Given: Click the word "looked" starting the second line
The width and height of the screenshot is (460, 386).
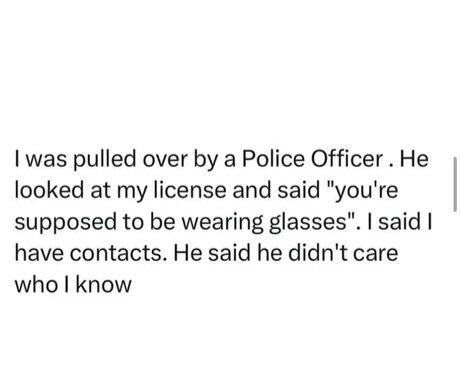Looking at the screenshot, I should pos(49,190).
